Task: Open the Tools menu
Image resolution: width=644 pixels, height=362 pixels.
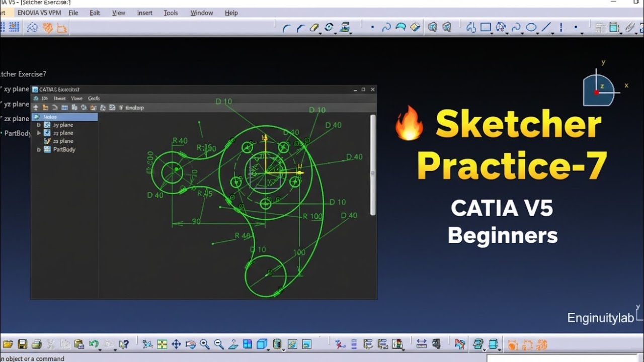Action: pyautogui.click(x=171, y=13)
